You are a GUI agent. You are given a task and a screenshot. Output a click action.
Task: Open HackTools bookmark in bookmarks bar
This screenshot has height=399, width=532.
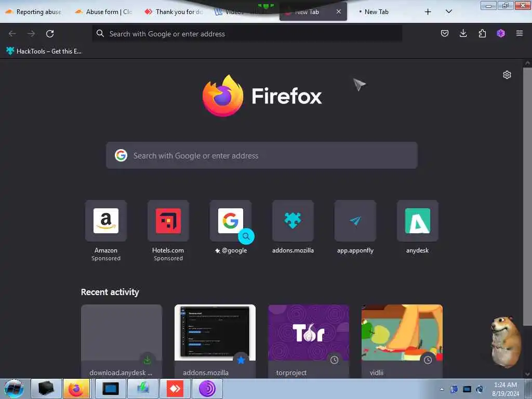pyautogui.click(x=44, y=51)
